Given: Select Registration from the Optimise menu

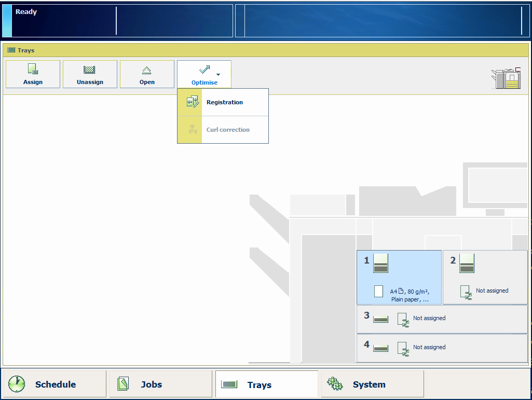Looking at the screenshot, I should [x=224, y=102].
